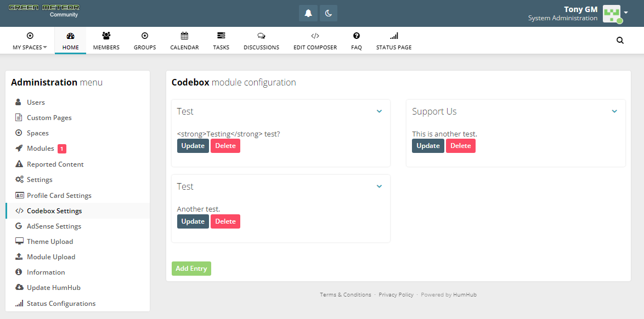Collapse the first Test panel chevron
The width and height of the screenshot is (644, 319).
[379, 111]
